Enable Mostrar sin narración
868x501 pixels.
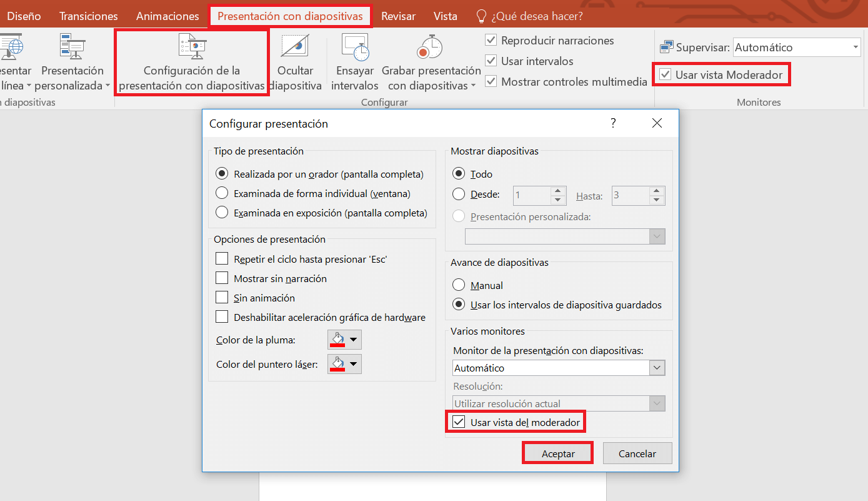click(x=221, y=278)
